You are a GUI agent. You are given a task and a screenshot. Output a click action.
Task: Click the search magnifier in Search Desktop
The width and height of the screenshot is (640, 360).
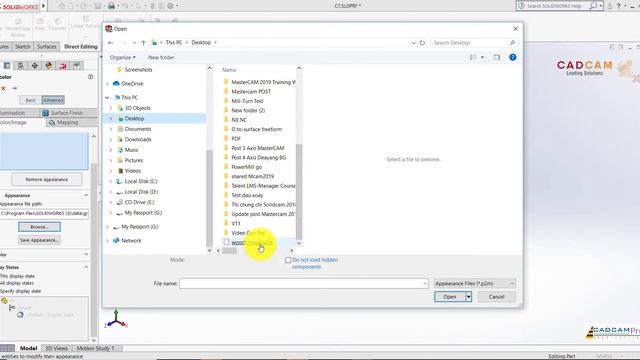pos(512,42)
